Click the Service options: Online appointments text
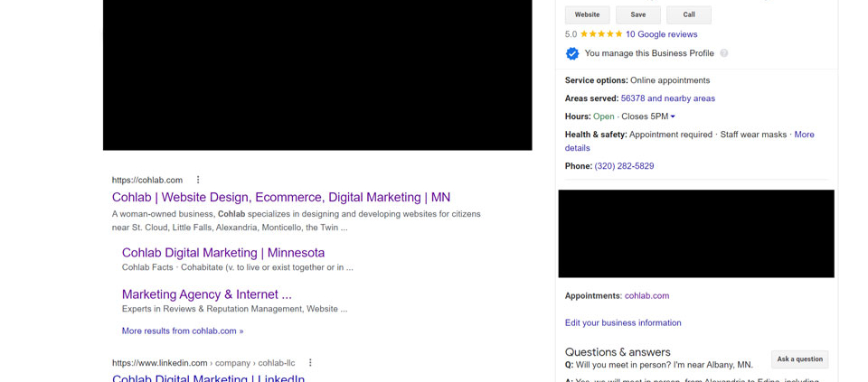Viewport: 868px width, 382px height. click(637, 80)
